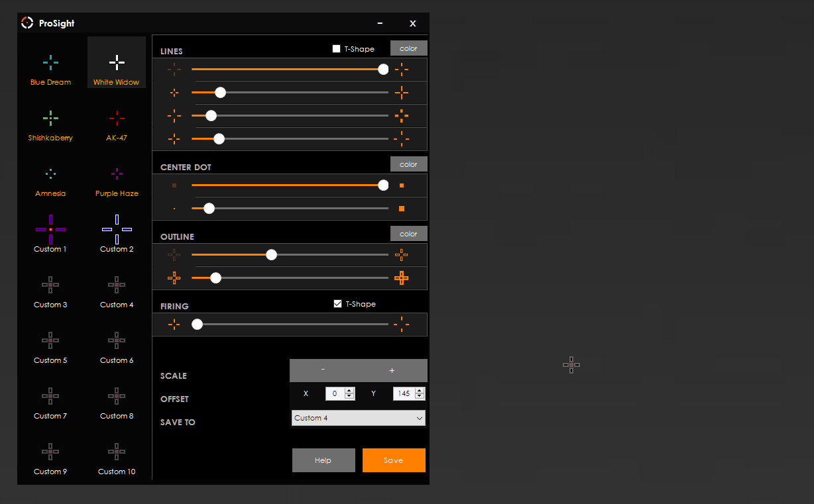Screen dimensions: 814x504
Task: Load the Custom 2 crosshair slot
Action: pos(117,234)
